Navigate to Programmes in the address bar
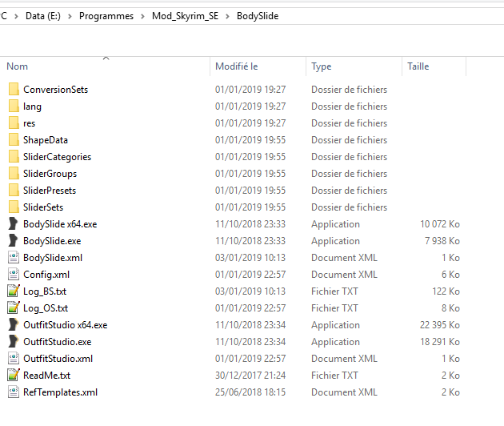This screenshot has width=504, height=426. tap(106, 16)
